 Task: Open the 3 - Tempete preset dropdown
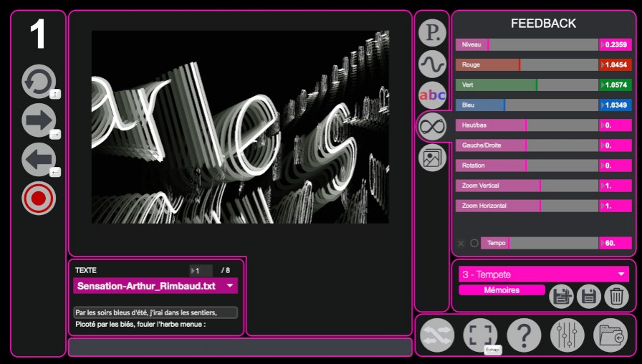click(x=544, y=274)
